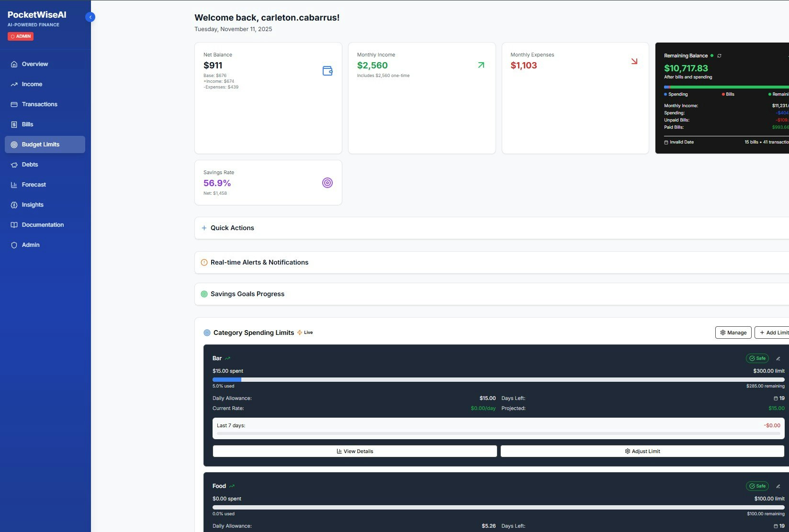This screenshot has width=789, height=532.
Task: Click the red ADMIN badge
Action: coord(21,36)
